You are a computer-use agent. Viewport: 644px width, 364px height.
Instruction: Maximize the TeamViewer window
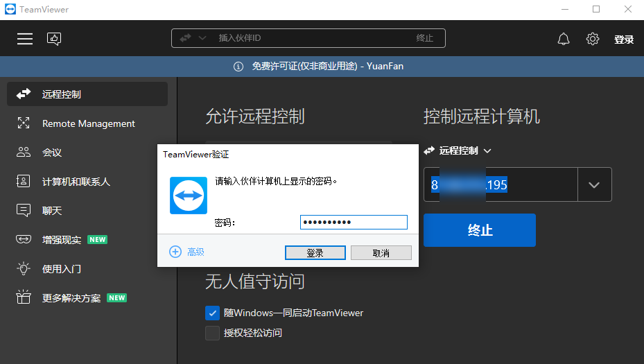[596, 9]
